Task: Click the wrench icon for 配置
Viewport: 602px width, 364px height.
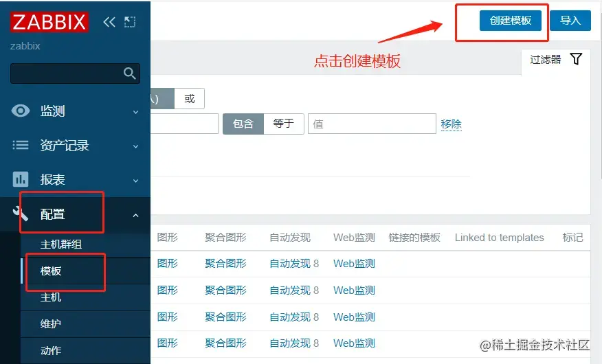Action: click(x=21, y=214)
